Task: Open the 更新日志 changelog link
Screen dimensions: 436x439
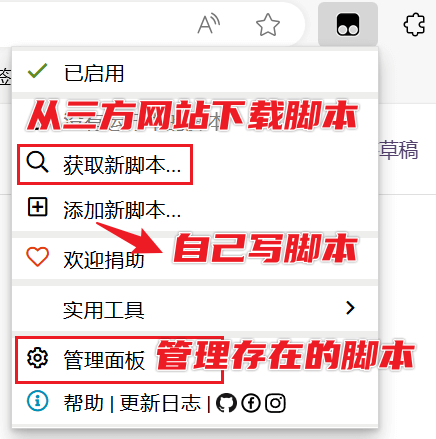Action: [160, 403]
